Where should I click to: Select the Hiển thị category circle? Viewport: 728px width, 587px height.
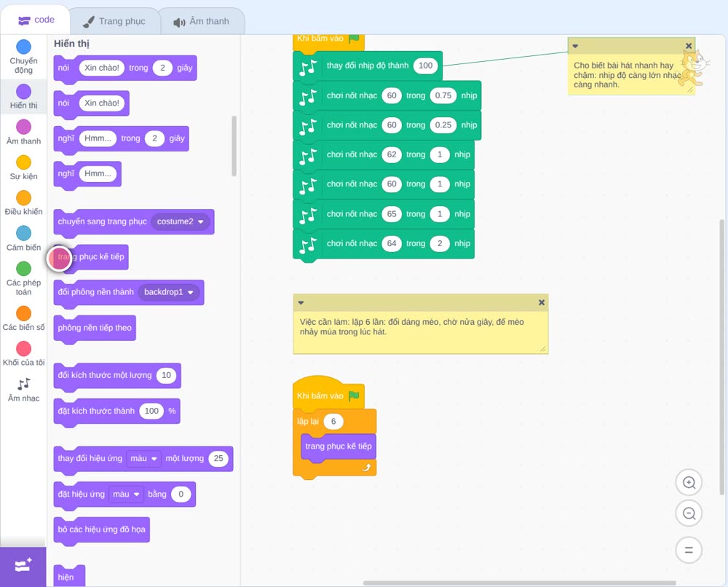24,92
